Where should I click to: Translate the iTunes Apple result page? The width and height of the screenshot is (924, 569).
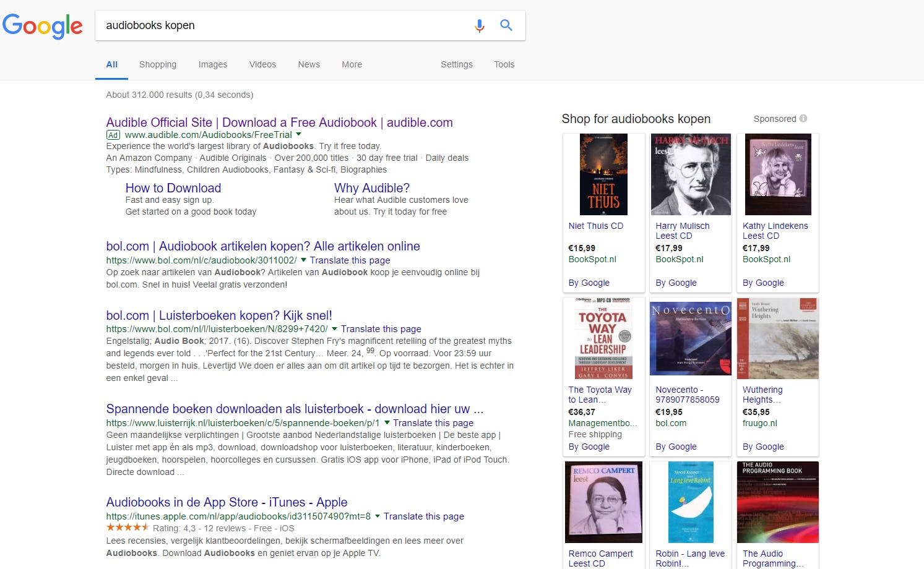(423, 516)
